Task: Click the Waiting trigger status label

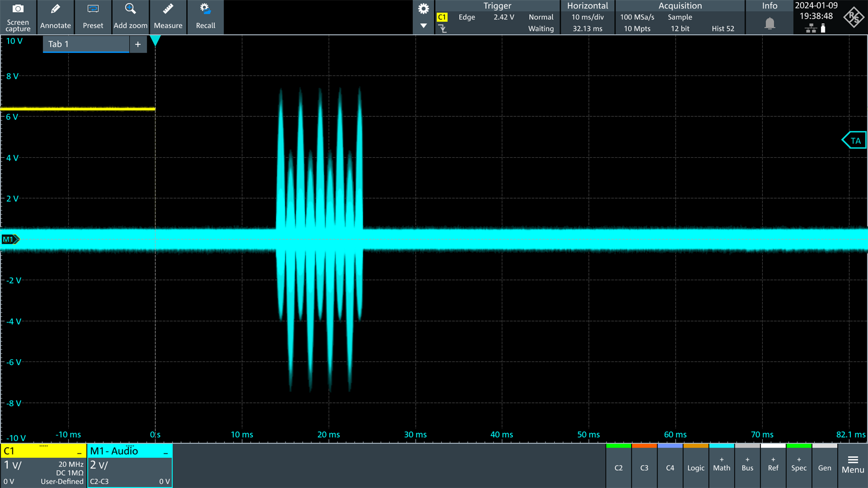Action: click(541, 28)
